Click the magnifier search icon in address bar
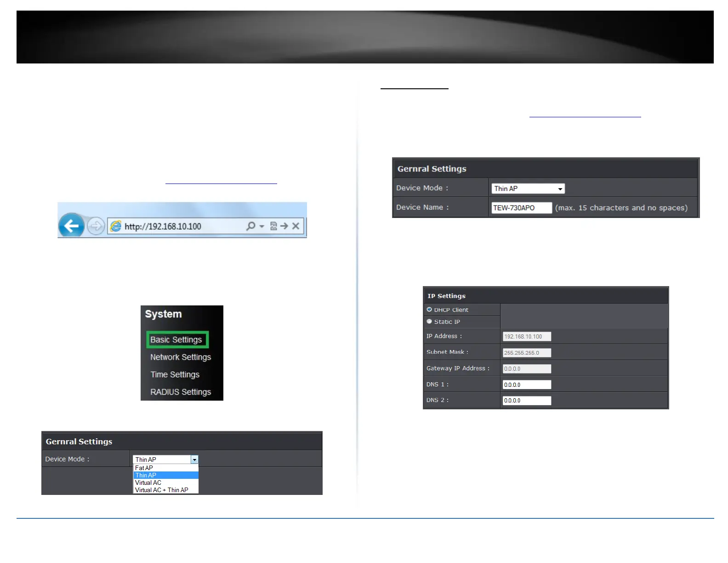 [251, 226]
